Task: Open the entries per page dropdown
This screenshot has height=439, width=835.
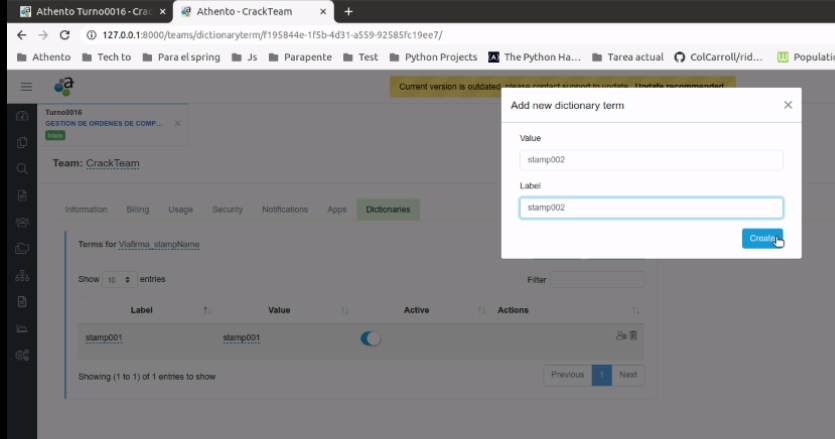Action: point(118,280)
